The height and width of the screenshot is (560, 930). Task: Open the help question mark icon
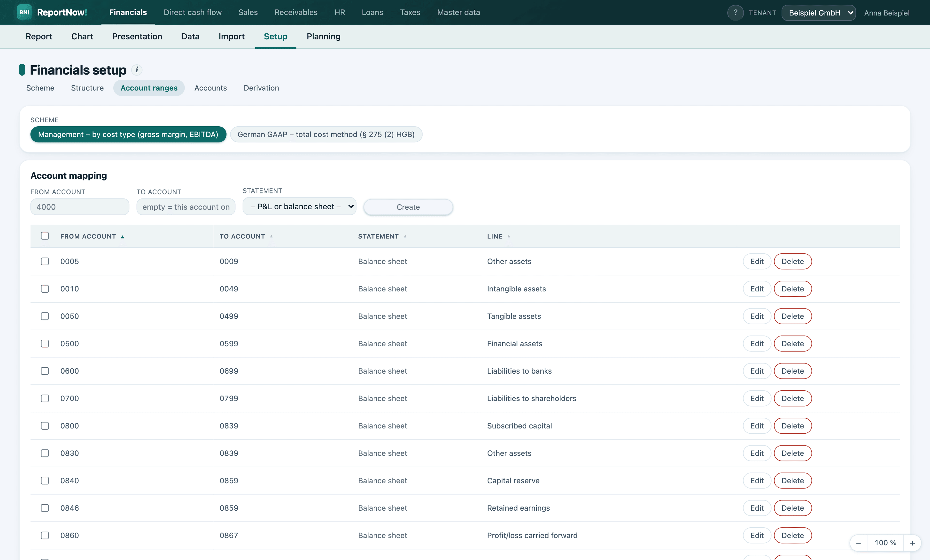pyautogui.click(x=735, y=13)
